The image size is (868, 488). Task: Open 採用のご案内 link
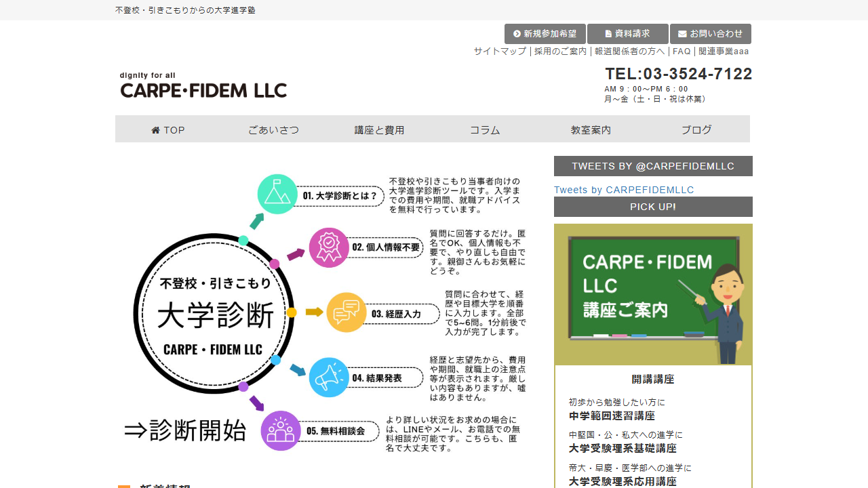(561, 52)
